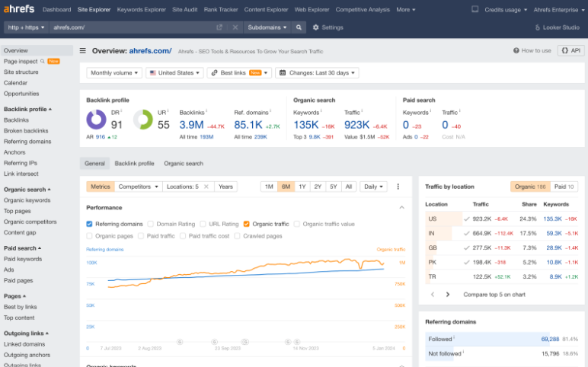Enable URL Rating checkbox
This screenshot has width=588, height=367.
tap(203, 224)
